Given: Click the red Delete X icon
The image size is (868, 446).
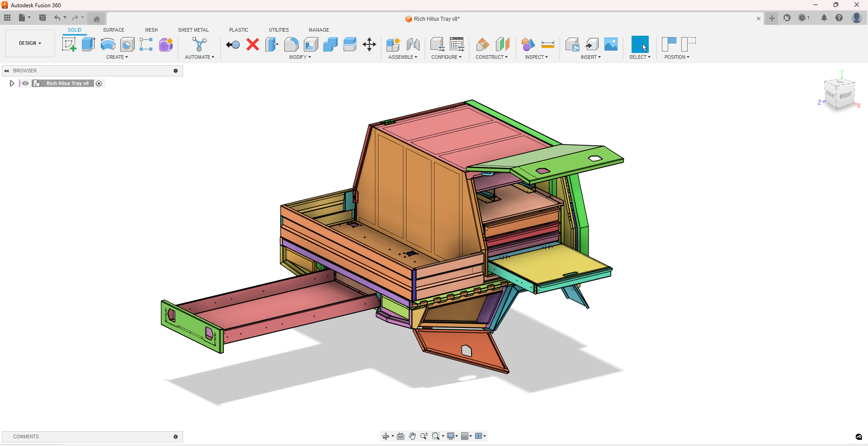Looking at the screenshot, I should tap(253, 44).
